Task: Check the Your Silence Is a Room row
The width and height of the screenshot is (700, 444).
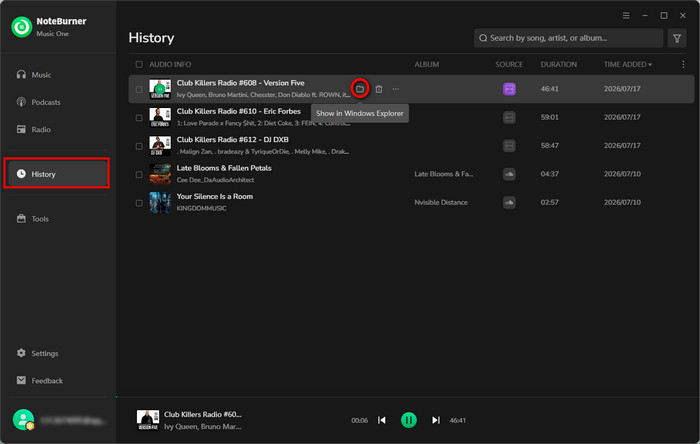Action: pyautogui.click(x=139, y=203)
